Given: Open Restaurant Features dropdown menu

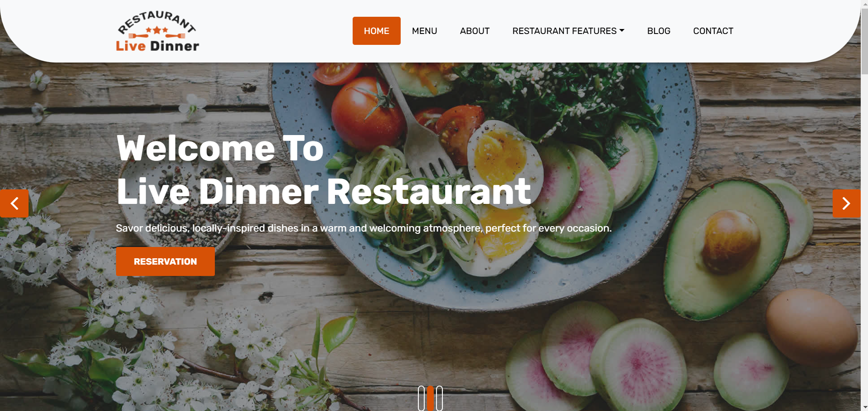Looking at the screenshot, I should 568,31.
